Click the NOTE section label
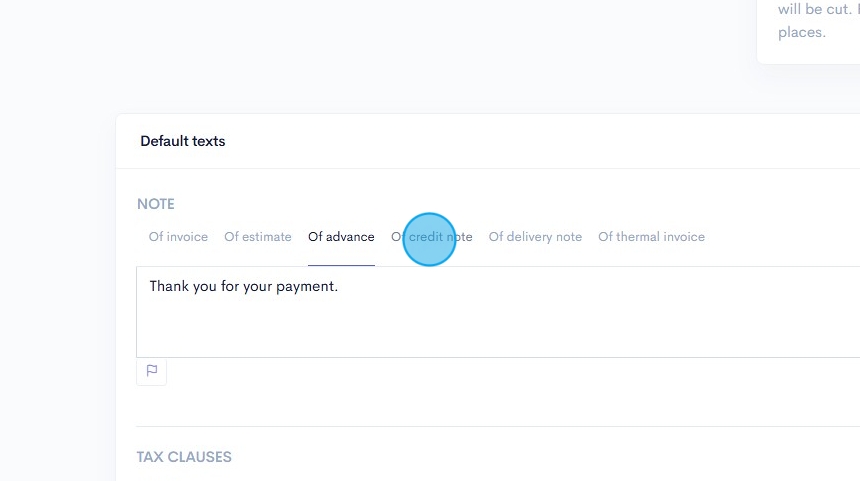The image size is (860, 481). point(156,204)
